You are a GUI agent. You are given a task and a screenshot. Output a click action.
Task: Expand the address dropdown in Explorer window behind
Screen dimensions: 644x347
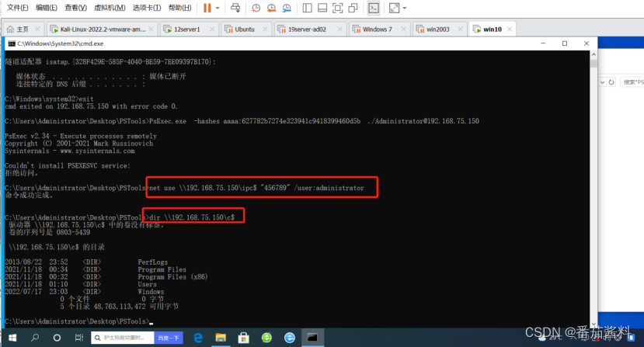602,82
